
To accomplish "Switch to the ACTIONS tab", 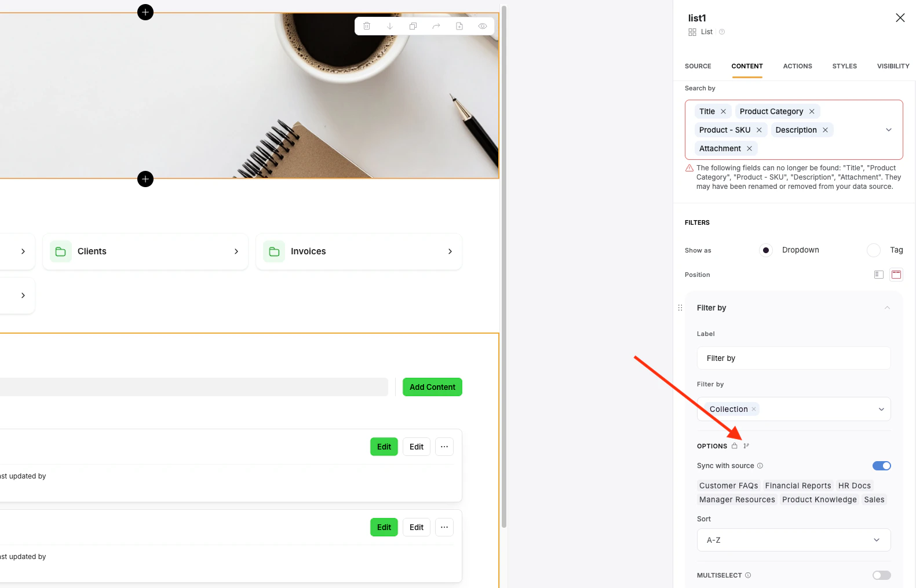I will click(x=797, y=66).
